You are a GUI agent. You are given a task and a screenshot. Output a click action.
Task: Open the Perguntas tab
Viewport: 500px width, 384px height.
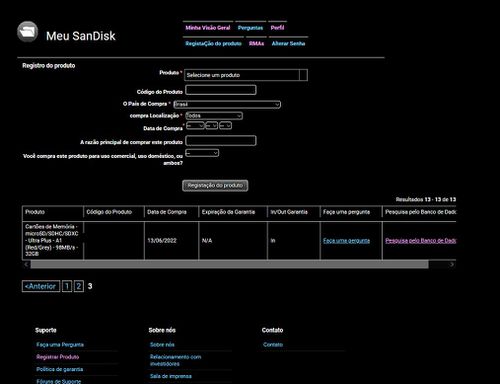pyautogui.click(x=250, y=28)
